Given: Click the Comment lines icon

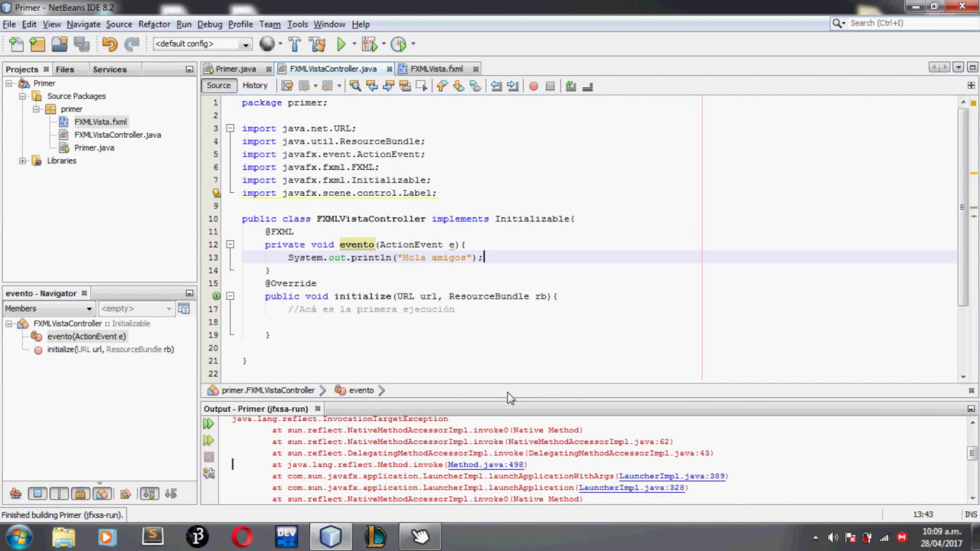Looking at the screenshot, I should 571,86.
